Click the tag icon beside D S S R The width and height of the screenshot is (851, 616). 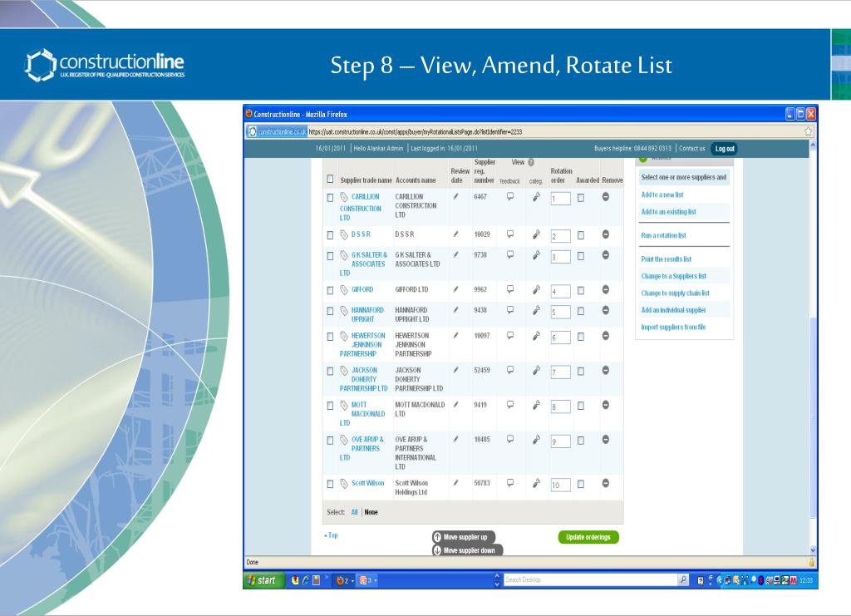pyautogui.click(x=343, y=234)
